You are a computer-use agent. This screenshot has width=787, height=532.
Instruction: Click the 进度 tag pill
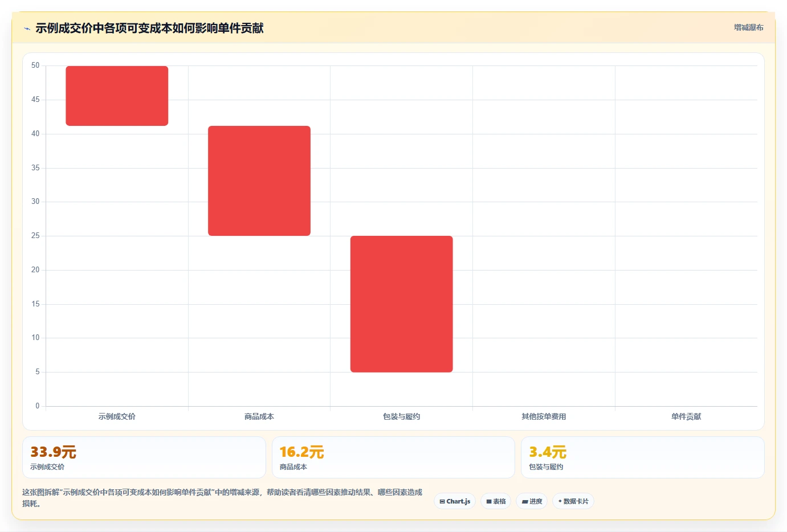[532, 501]
